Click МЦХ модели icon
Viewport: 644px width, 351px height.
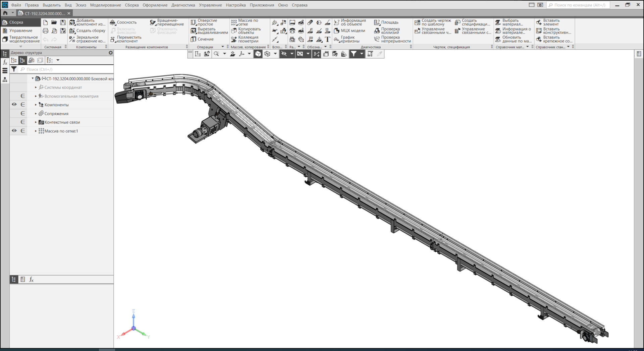pyautogui.click(x=337, y=31)
